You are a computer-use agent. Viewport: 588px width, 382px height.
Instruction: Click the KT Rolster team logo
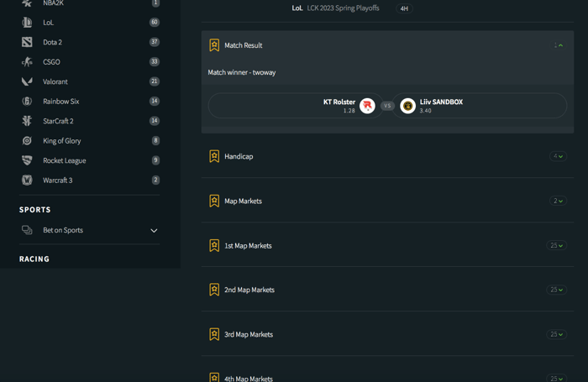tap(367, 106)
